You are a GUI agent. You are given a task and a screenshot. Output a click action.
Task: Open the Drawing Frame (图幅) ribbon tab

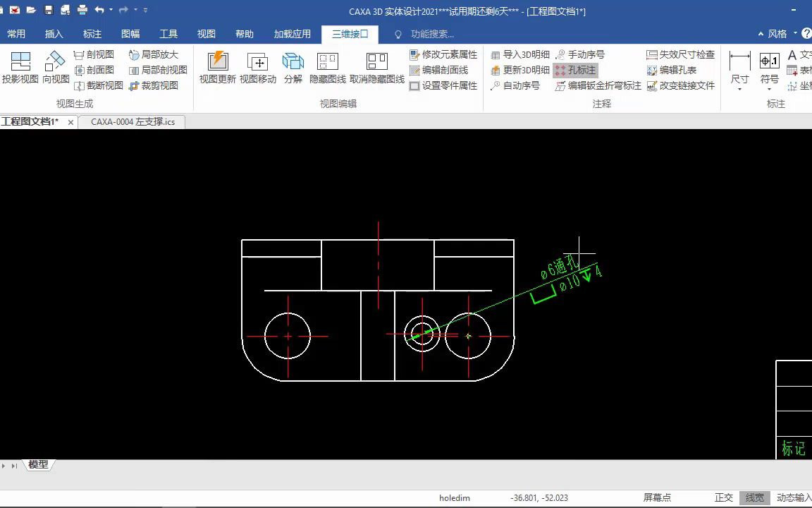130,34
